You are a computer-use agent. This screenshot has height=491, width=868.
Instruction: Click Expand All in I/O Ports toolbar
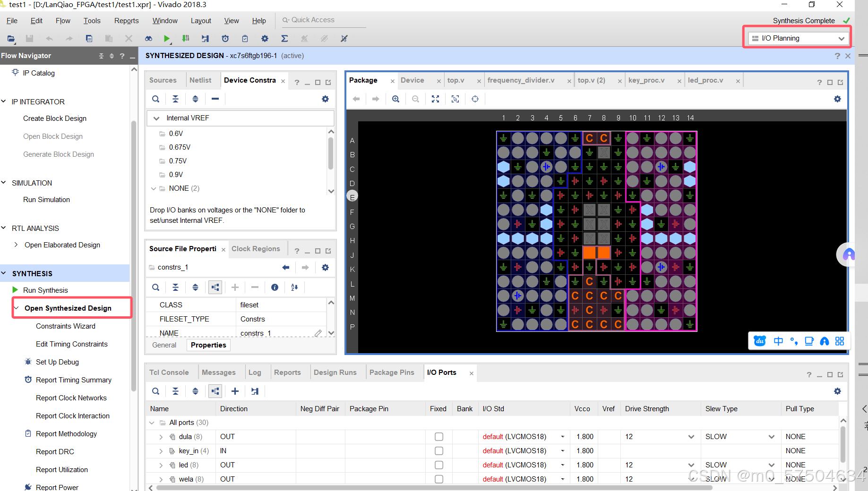195,391
